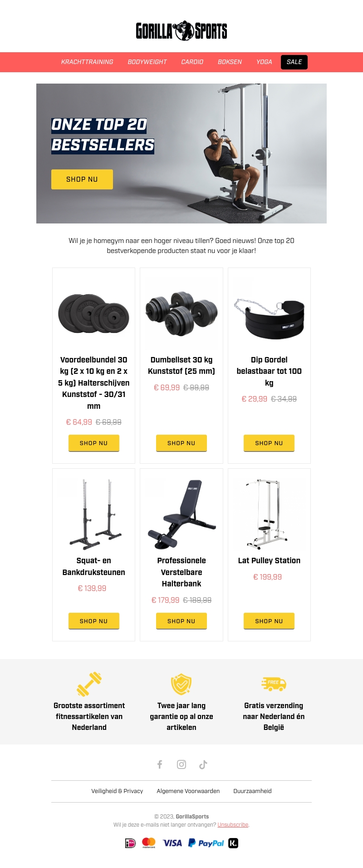Open the Facebook social icon

(x=160, y=764)
